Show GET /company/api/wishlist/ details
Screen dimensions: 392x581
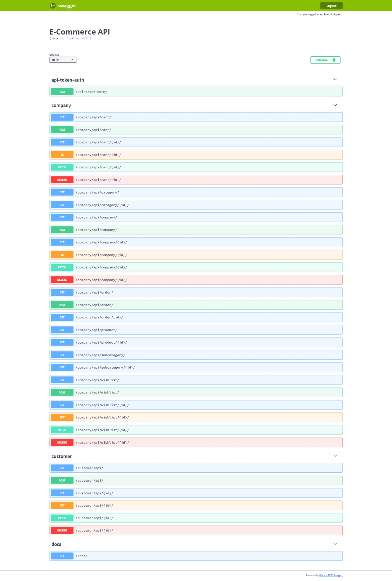click(196, 380)
